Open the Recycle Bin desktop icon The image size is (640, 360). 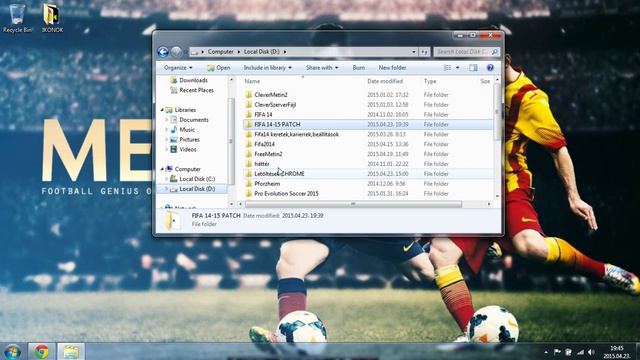[x=17, y=18]
